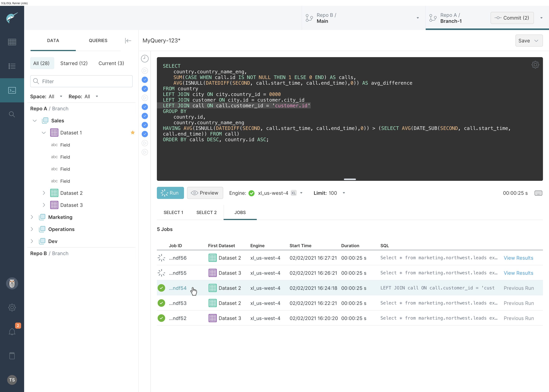This screenshot has height=392, width=549.
Task: Open the TS user avatar
Action: 12,380
